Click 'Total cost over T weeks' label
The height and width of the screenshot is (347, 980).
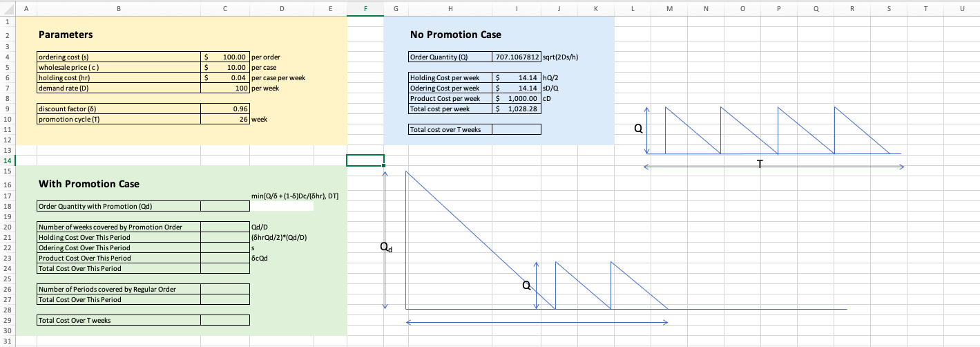pyautogui.click(x=450, y=129)
